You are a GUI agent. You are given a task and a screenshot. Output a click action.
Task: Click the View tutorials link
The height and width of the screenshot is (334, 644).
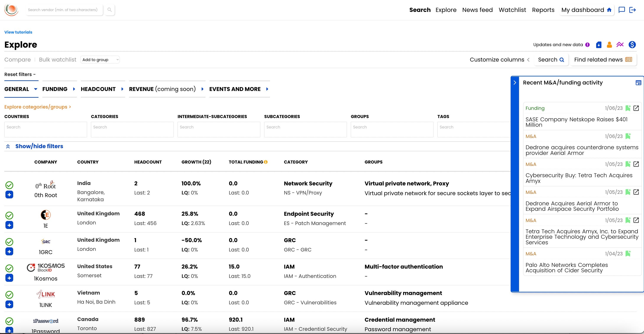pyautogui.click(x=18, y=32)
